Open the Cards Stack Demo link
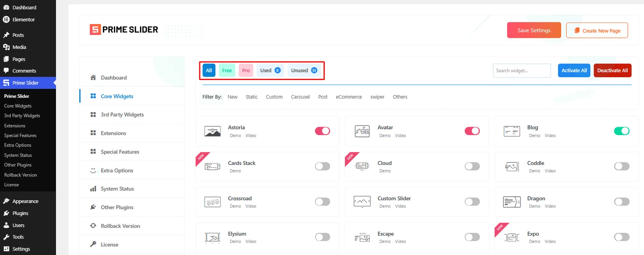 point(235,171)
